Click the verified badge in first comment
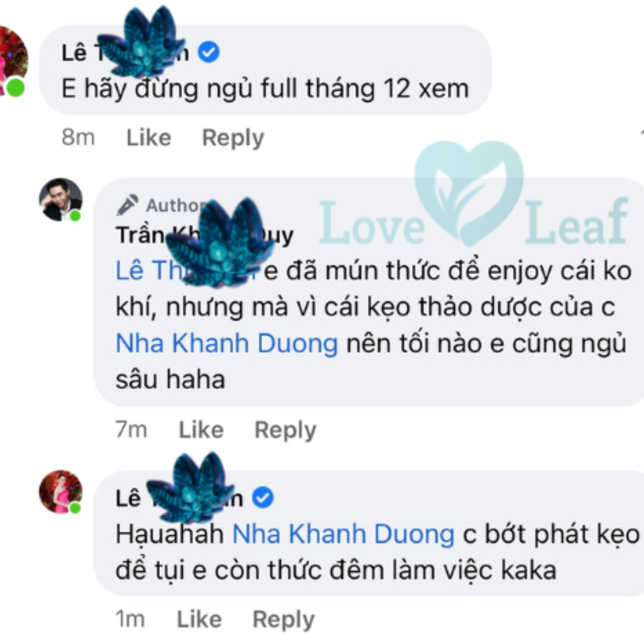Viewport: 644px width, 644px height. [x=208, y=52]
